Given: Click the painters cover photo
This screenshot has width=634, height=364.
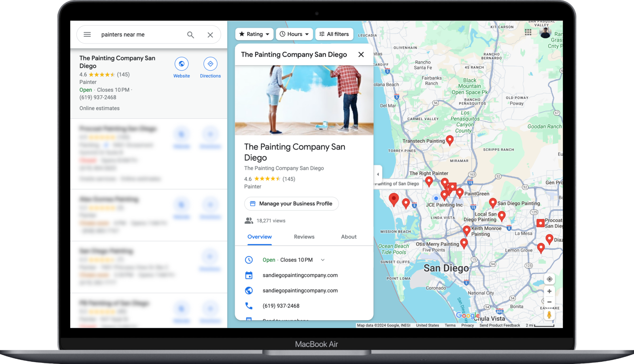Looking at the screenshot, I should 304,100.
